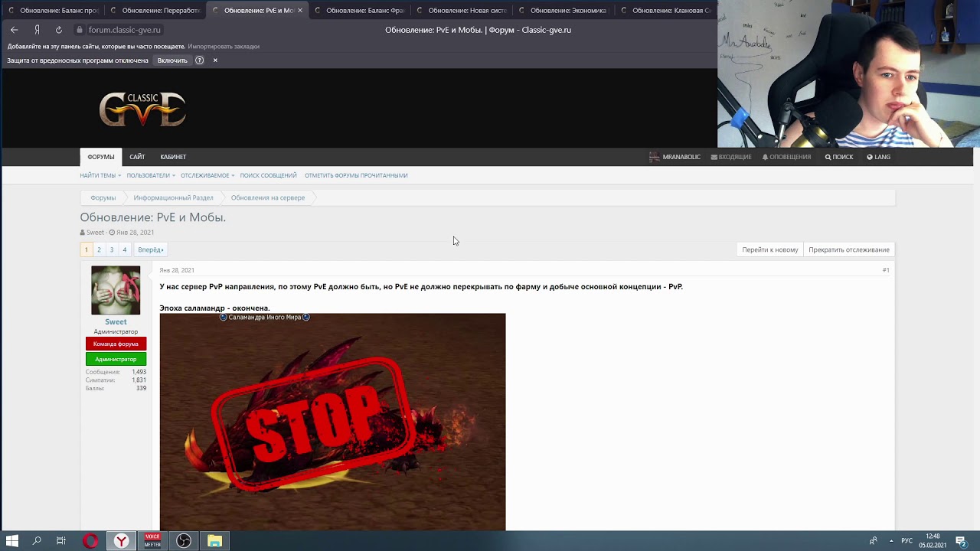Reload the page with the refresh icon
Viewport: 980px width, 551px height.
[x=59, y=30]
